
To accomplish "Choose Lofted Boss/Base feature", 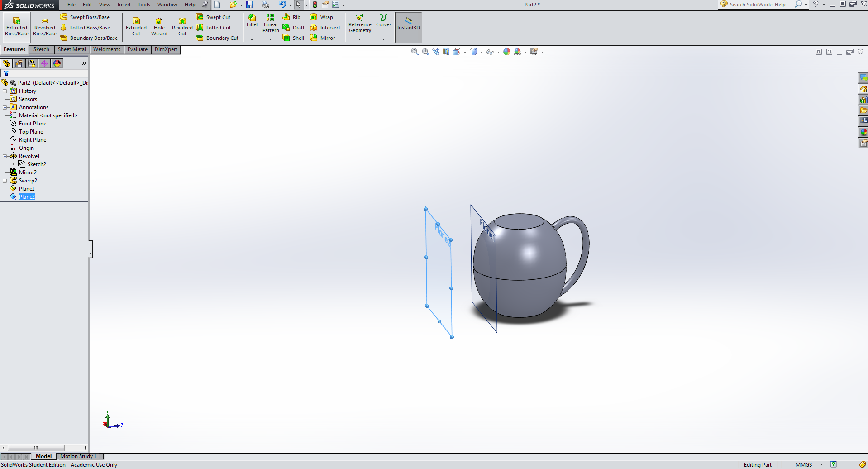I will (x=85, y=28).
